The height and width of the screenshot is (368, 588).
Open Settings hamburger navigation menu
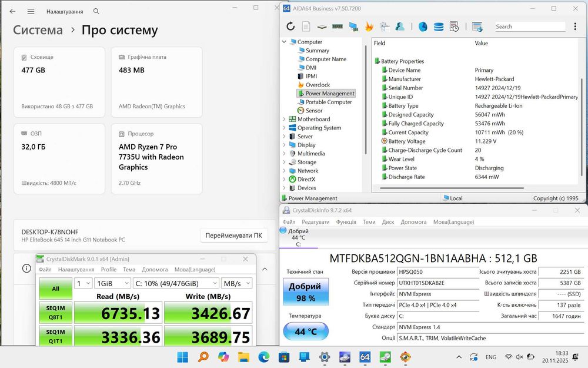[31, 11]
